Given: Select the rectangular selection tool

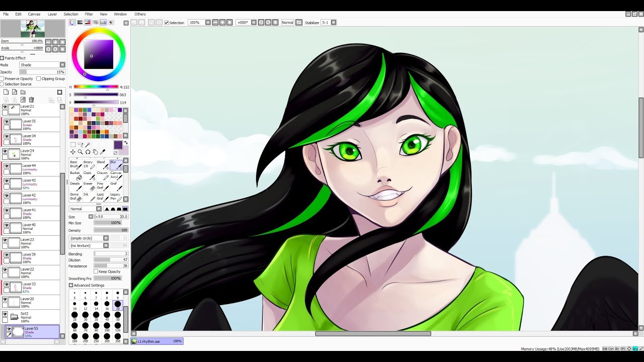Looking at the screenshot, I should tap(73, 145).
